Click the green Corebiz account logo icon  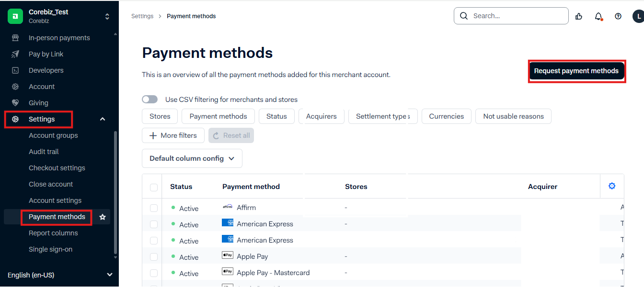click(x=15, y=16)
